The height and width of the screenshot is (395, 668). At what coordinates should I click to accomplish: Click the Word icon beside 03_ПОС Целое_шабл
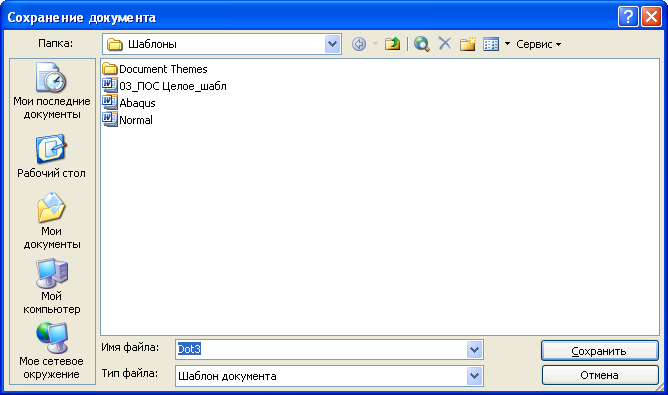click(109, 86)
